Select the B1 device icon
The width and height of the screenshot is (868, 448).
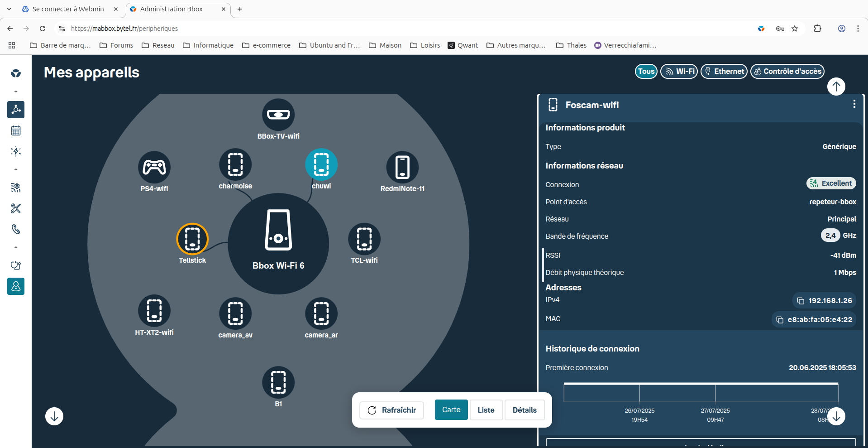278,382
